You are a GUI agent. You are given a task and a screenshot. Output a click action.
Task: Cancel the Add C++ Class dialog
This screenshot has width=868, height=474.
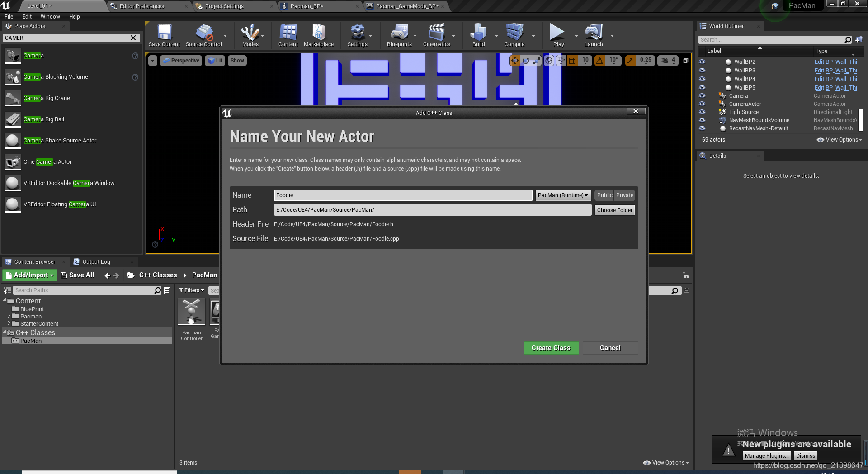pyautogui.click(x=610, y=348)
